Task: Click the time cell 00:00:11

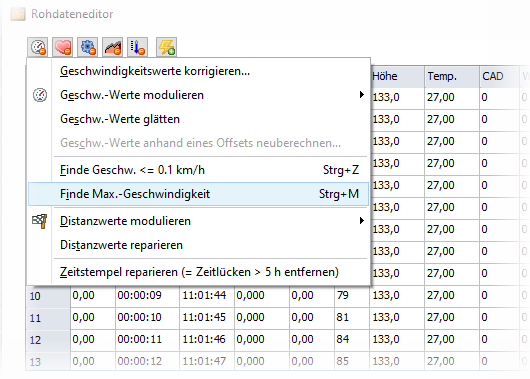Action: pos(147,340)
